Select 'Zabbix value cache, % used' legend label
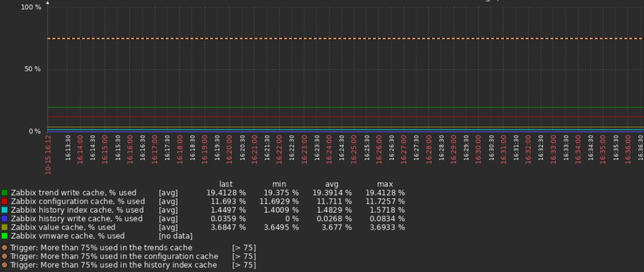644x272 pixels. point(63,227)
